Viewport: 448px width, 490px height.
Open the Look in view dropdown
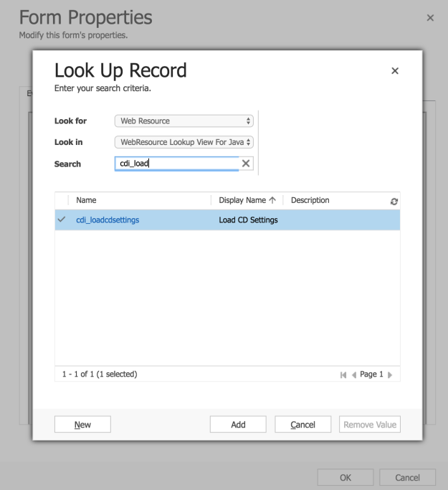(x=184, y=142)
